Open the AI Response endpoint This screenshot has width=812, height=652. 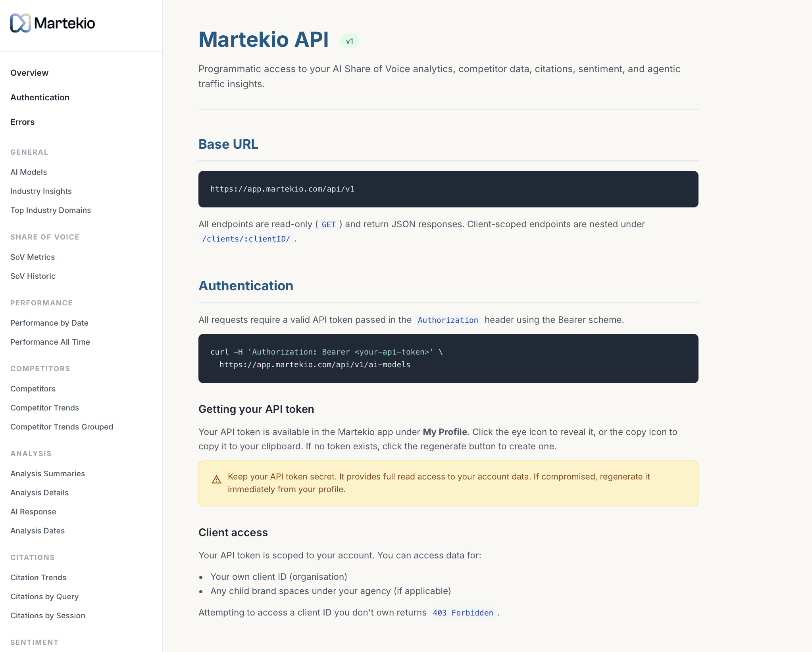(x=33, y=512)
